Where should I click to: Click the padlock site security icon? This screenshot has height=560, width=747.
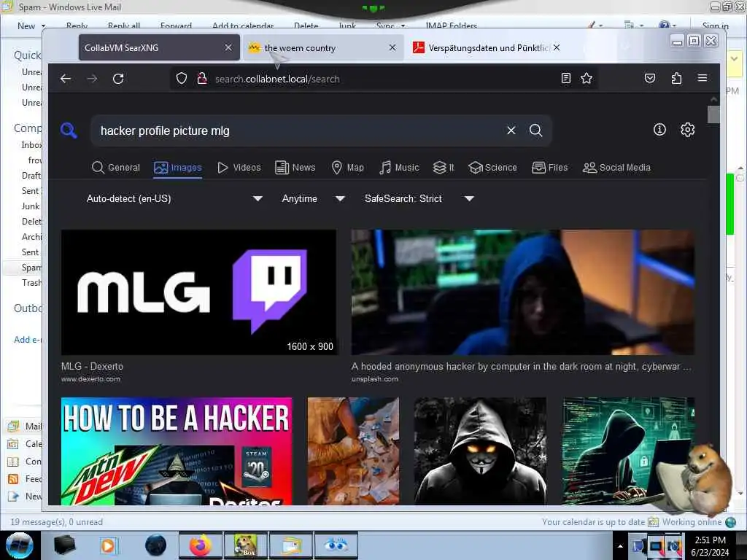[202, 79]
